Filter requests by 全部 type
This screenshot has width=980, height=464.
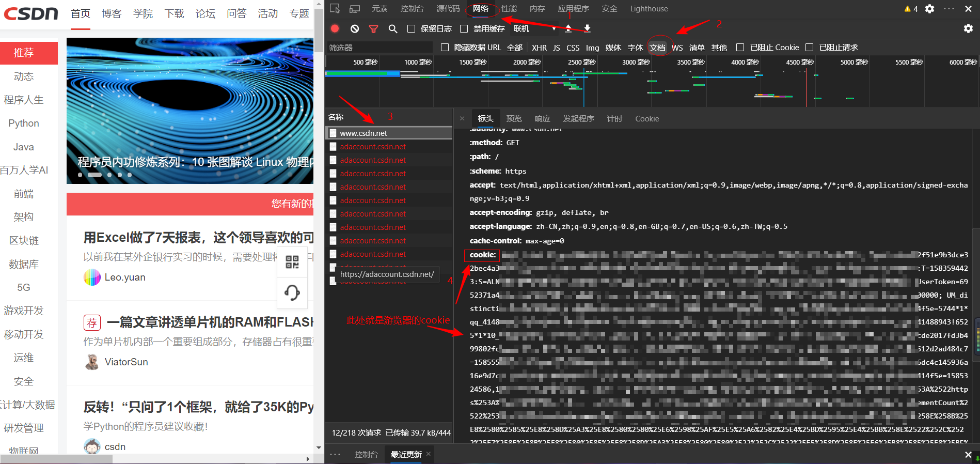[x=515, y=48]
